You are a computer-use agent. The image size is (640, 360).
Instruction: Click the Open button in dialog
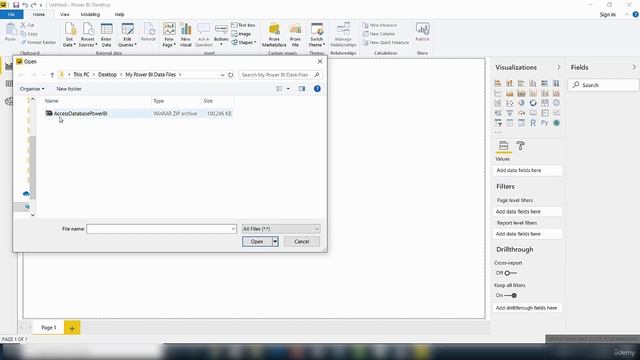tap(257, 242)
